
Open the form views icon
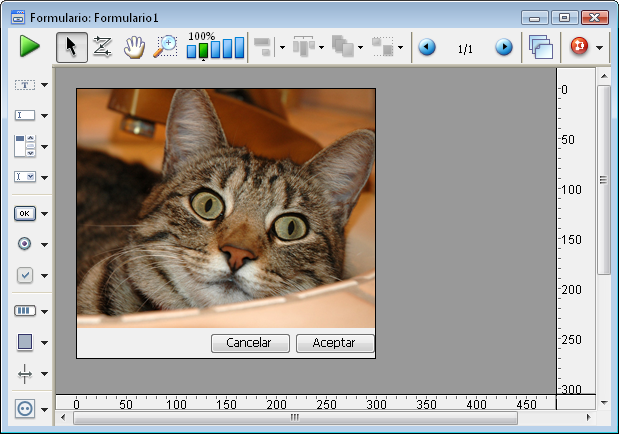pos(541,47)
